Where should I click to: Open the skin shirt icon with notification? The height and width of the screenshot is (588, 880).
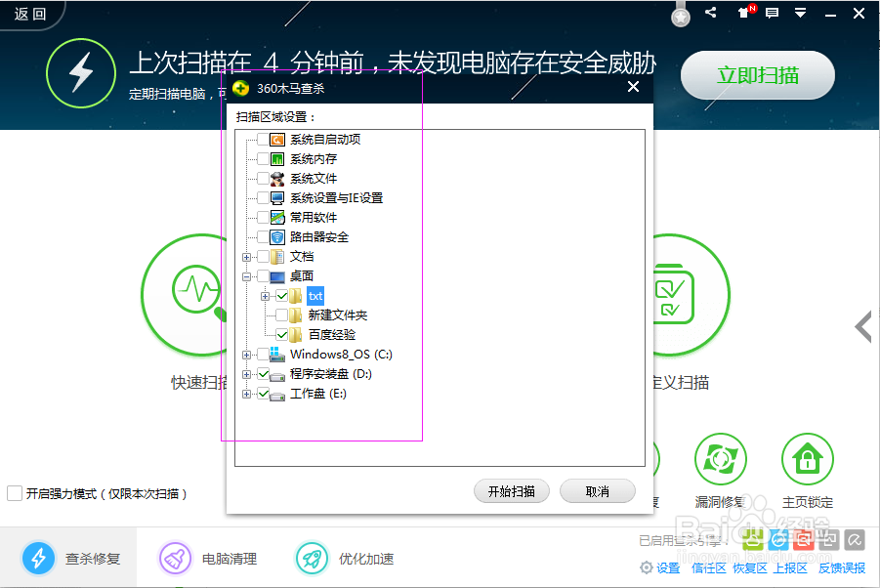click(x=744, y=13)
